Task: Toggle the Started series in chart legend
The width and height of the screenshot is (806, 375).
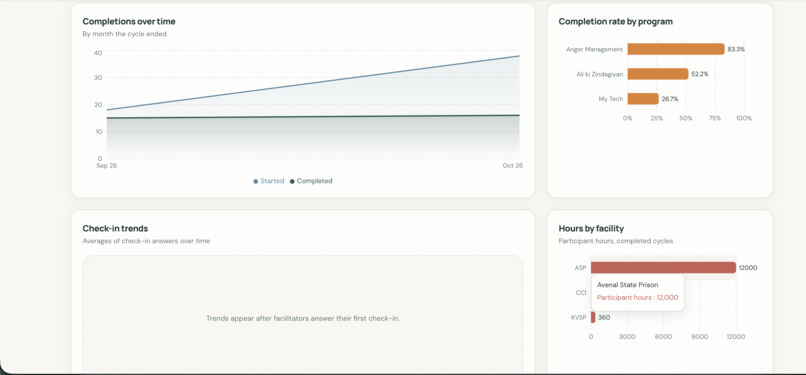Action: pos(269,181)
